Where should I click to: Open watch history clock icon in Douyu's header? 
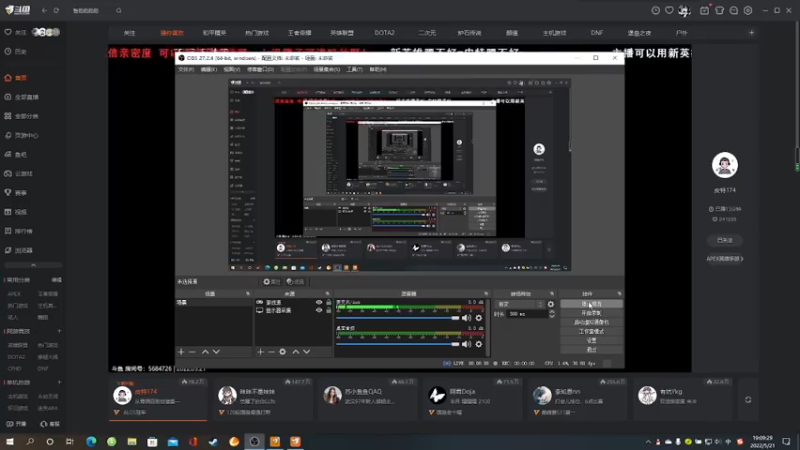coord(656,10)
